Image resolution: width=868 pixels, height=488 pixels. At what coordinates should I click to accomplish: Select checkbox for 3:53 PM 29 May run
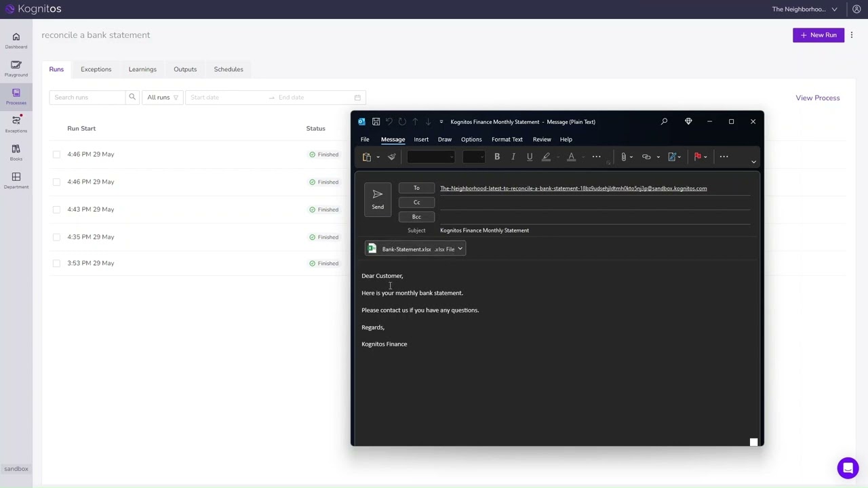tap(56, 263)
